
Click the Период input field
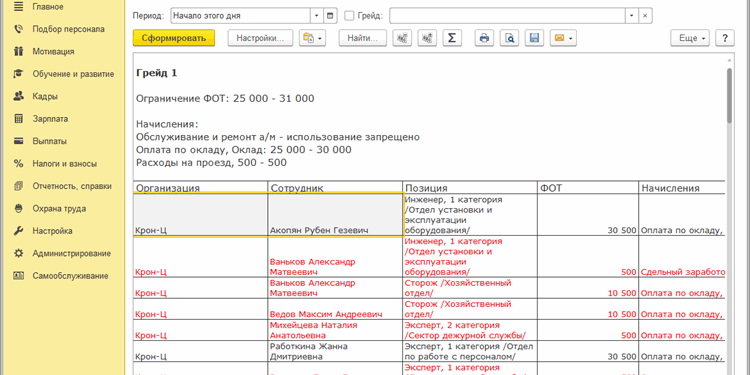pyautogui.click(x=241, y=16)
